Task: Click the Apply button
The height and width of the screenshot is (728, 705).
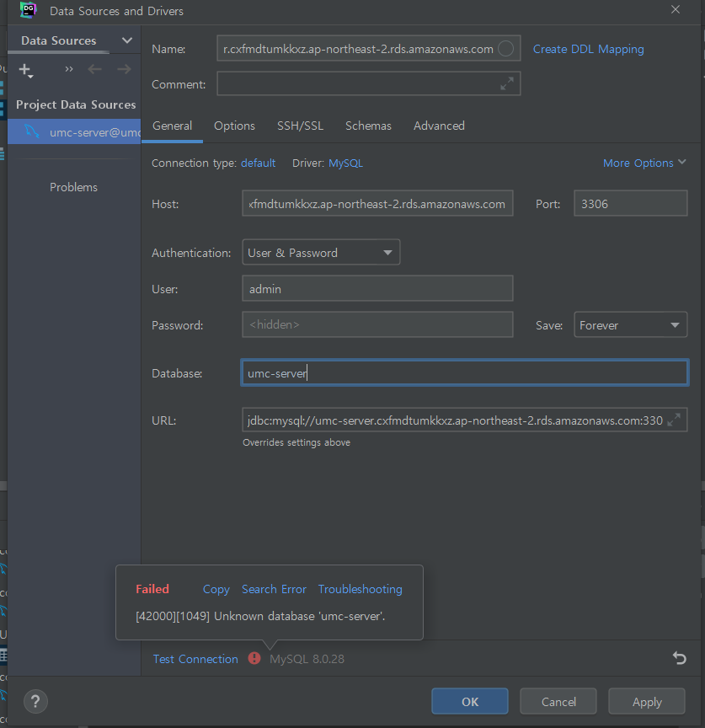Action: coord(647,701)
